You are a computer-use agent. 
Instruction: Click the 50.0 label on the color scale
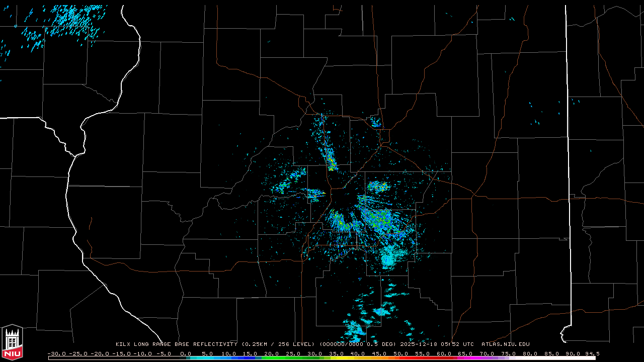point(401,353)
